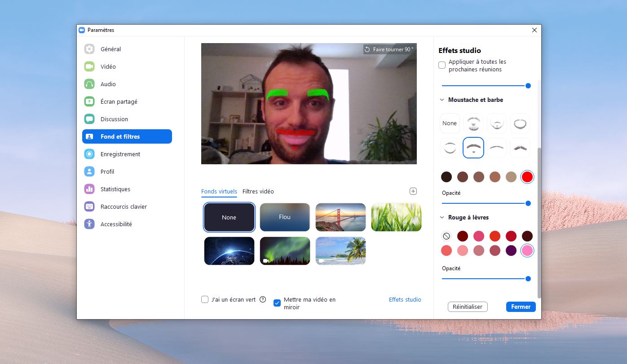Add a virtual background with plus icon
627x364 pixels.
[x=413, y=191]
